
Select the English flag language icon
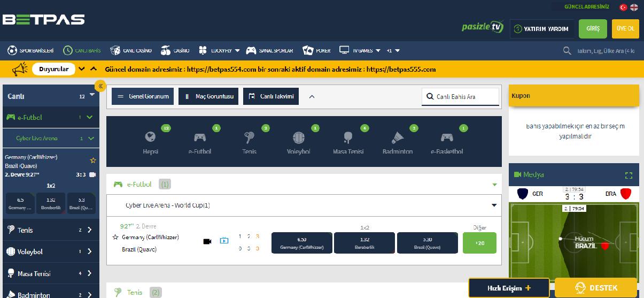634,7
